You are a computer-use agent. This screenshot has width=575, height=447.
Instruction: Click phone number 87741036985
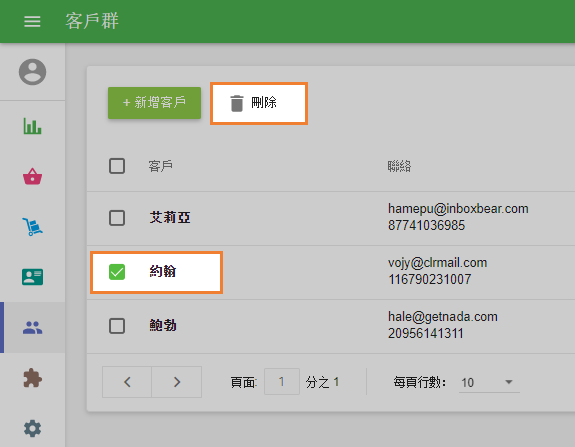click(x=426, y=225)
